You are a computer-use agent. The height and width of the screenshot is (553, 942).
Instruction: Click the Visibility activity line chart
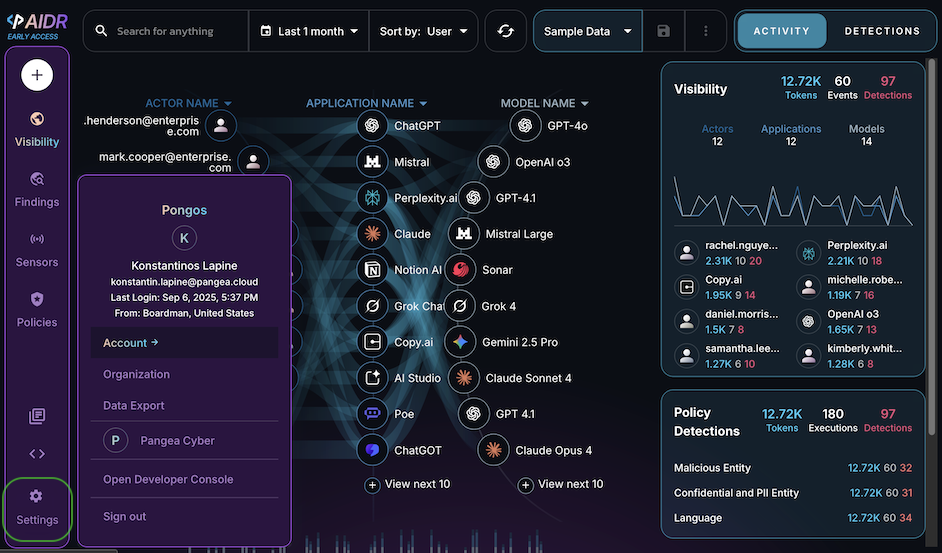pyautogui.click(x=793, y=202)
